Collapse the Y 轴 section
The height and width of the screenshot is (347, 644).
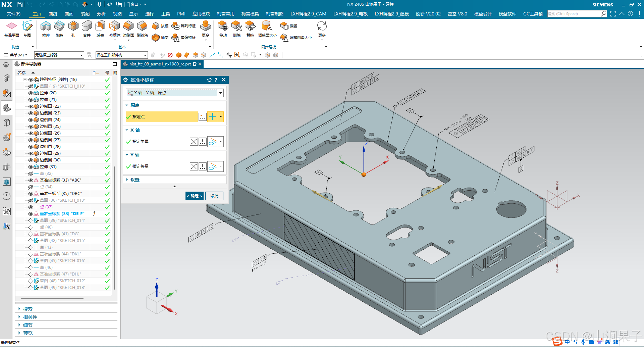(127, 155)
